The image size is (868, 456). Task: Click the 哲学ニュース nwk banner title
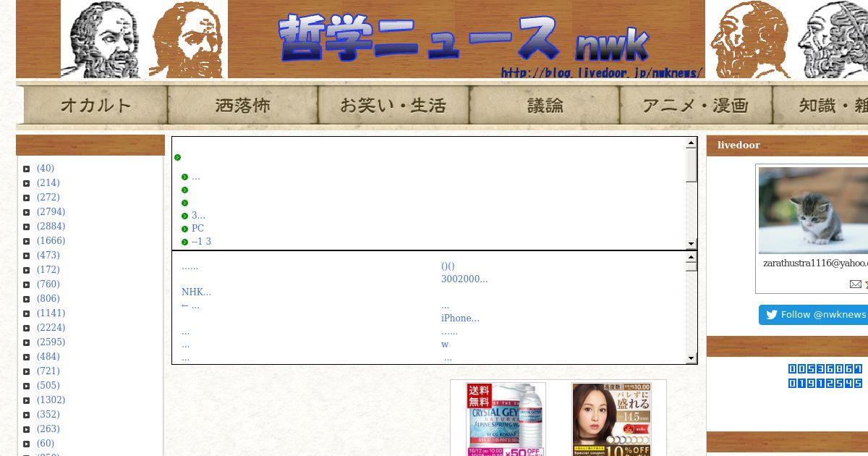coord(463,38)
